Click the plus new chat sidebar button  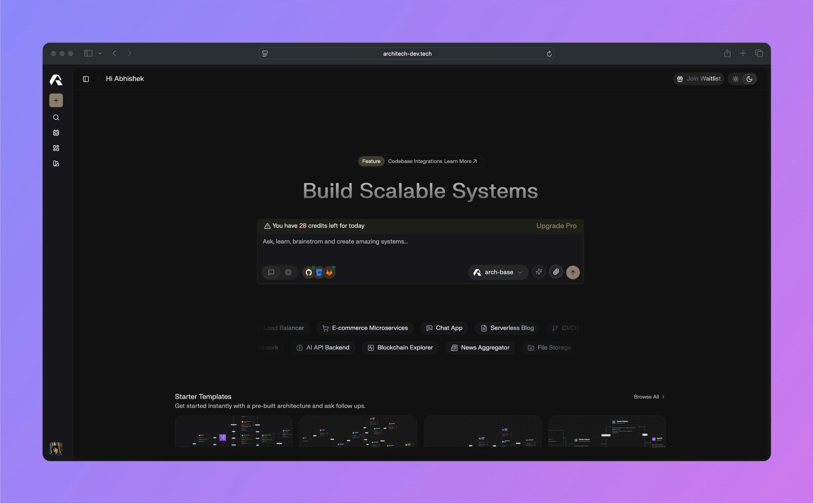(56, 100)
